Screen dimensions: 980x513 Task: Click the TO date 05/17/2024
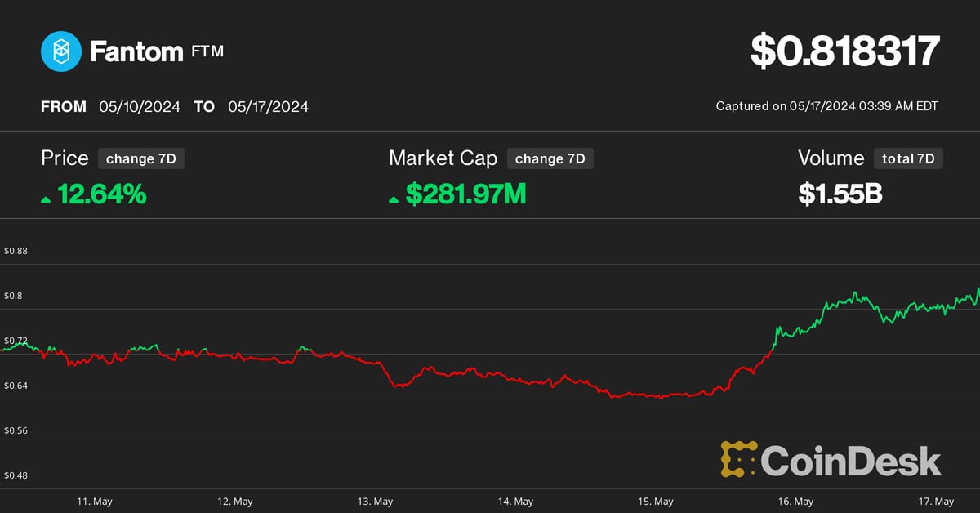coord(268,107)
